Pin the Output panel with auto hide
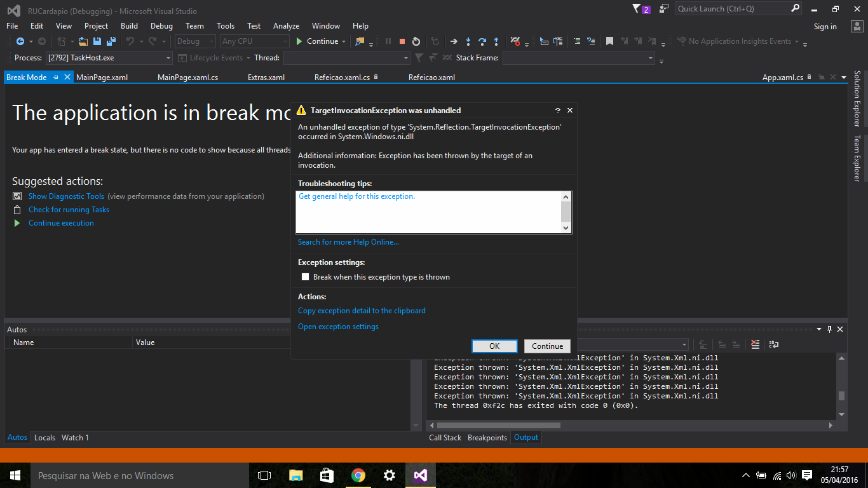 pyautogui.click(x=829, y=329)
